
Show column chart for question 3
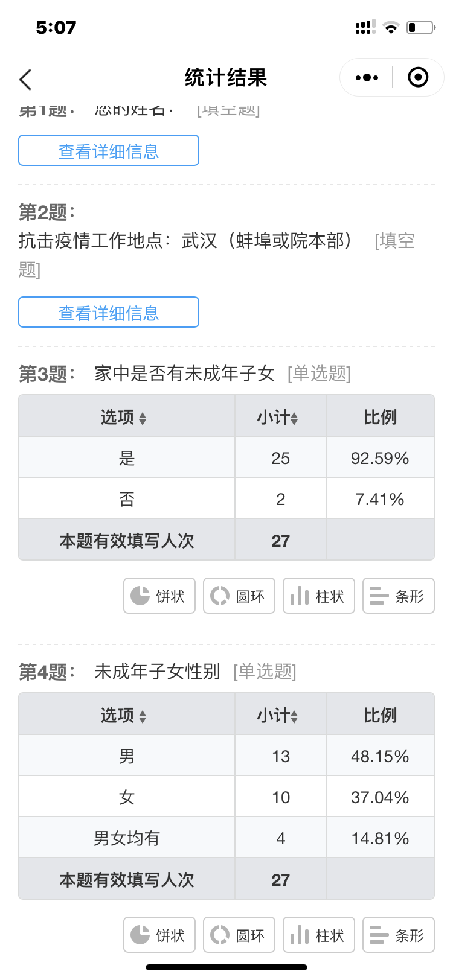click(x=319, y=596)
